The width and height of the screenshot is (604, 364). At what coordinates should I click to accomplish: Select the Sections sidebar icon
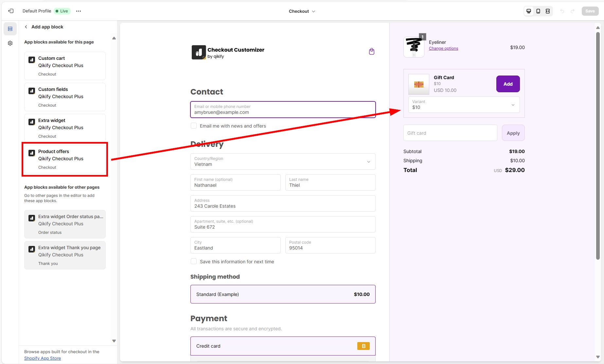[10, 29]
